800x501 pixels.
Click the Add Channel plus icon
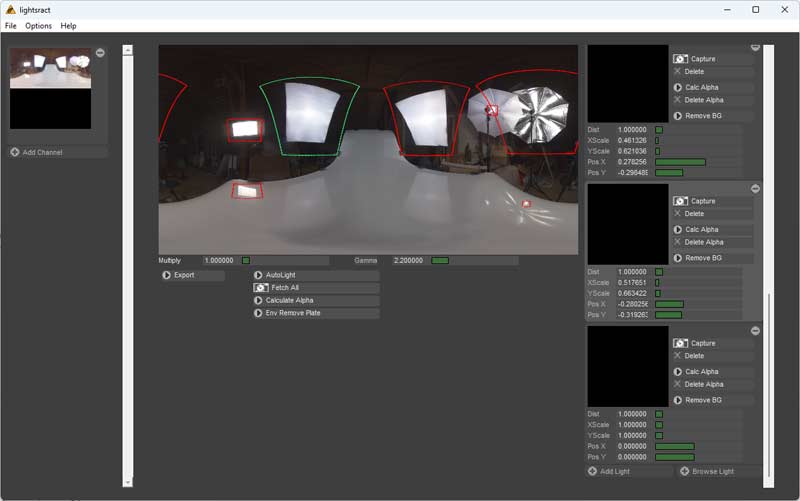(15, 152)
